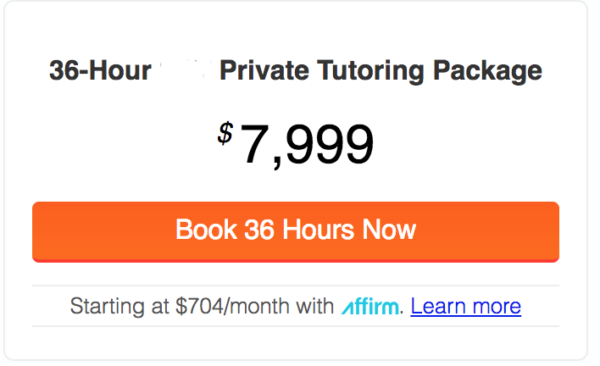
Task: Click the divider line above financing text
Action: coord(295,285)
